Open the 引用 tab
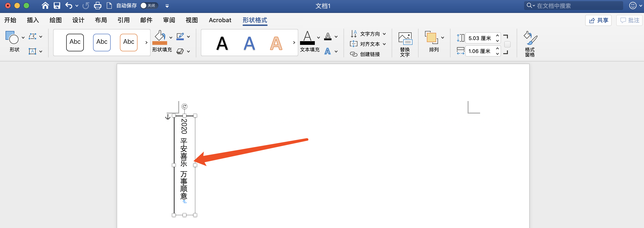This screenshot has width=644, height=228. click(x=124, y=20)
